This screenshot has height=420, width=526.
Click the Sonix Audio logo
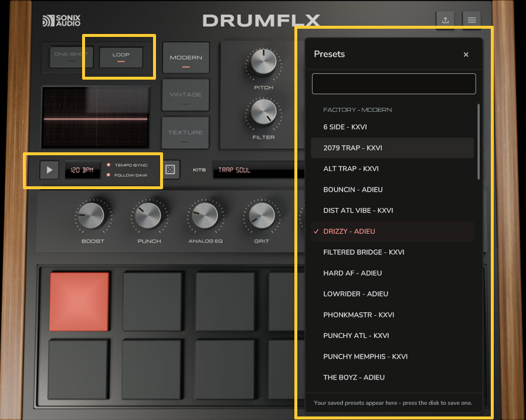(x=62, y=21)
